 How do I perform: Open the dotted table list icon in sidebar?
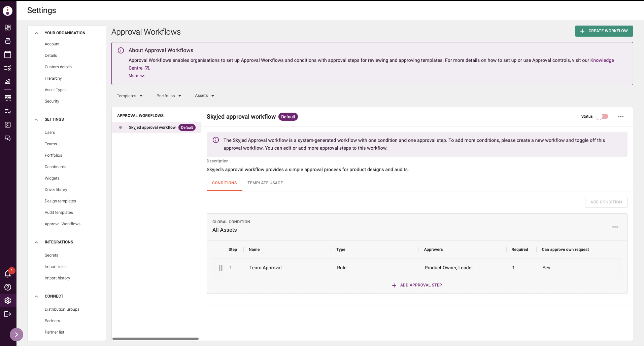(x=8, y=98)
